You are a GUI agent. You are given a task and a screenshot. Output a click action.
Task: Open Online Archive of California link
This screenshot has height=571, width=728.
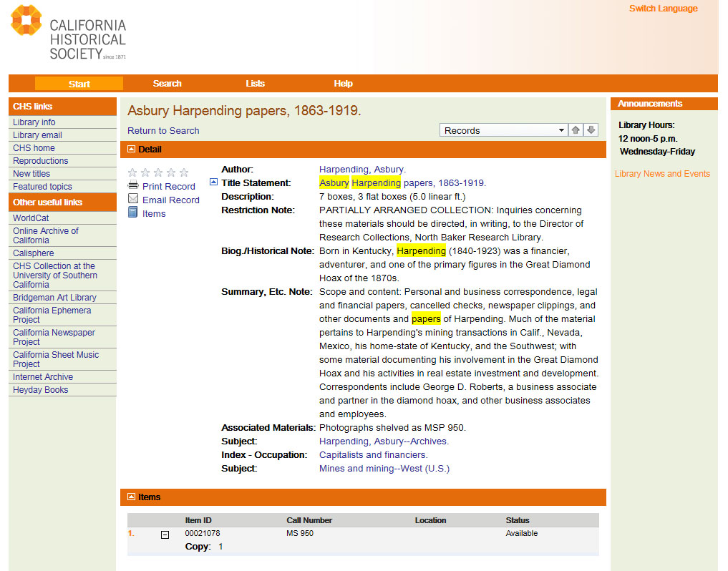coord(46,235)
